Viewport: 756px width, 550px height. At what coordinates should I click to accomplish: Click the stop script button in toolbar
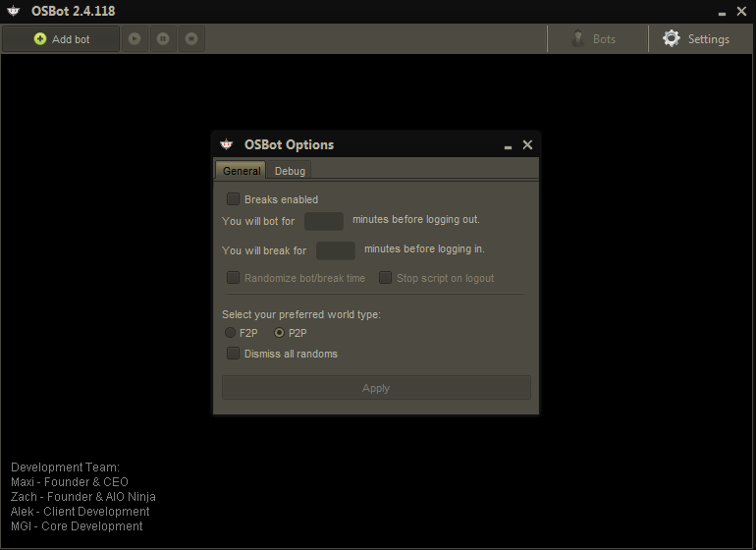coord(191,39)
